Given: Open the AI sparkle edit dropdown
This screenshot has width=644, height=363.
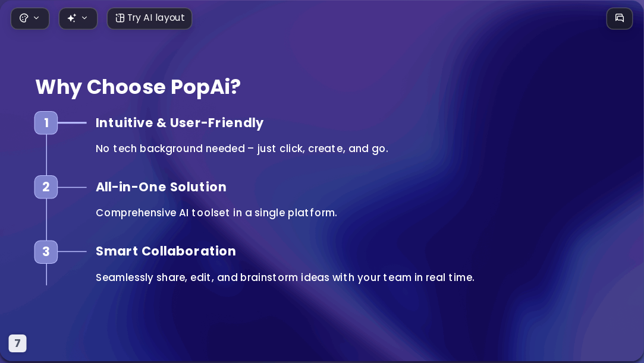Looking at the screenshot, I should coord(78,18).
